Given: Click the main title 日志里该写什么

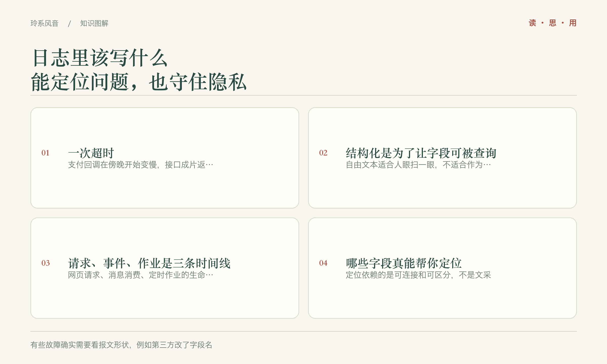Looking at the screenshot, I should (100, 58).
